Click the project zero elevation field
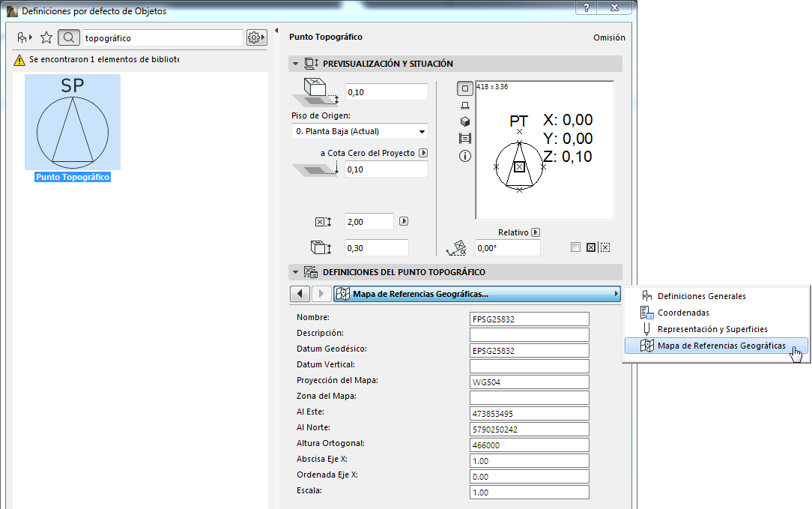This screenshot has height=509, width=812. 387,169
